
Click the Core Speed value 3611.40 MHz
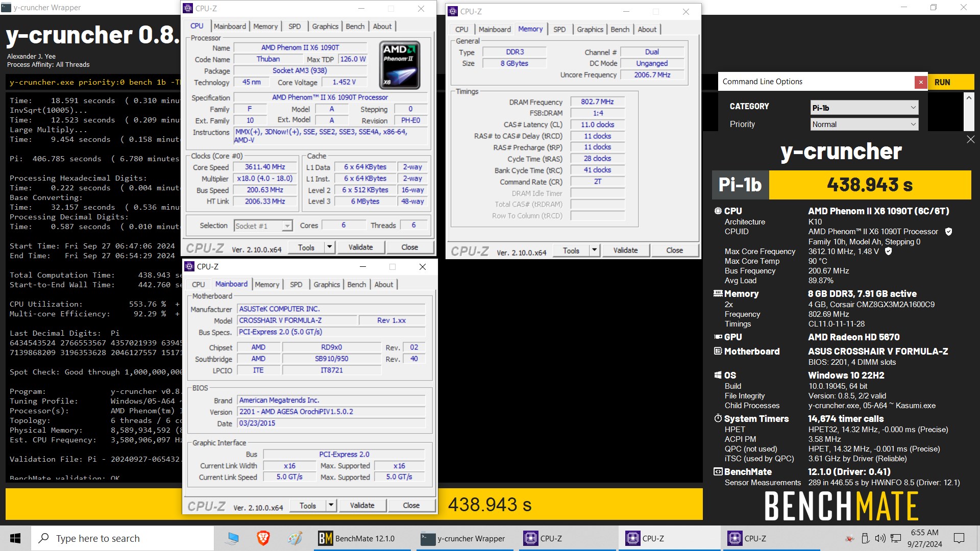(x=265, y=167)
